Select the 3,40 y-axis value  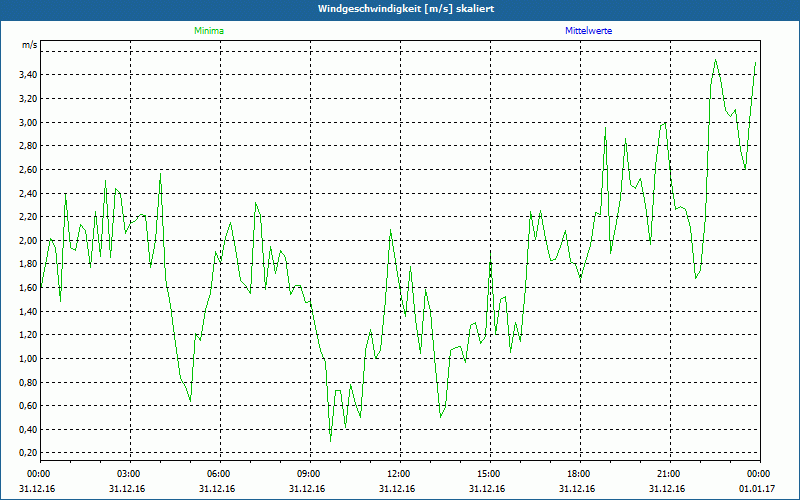(x=28, y=75)
